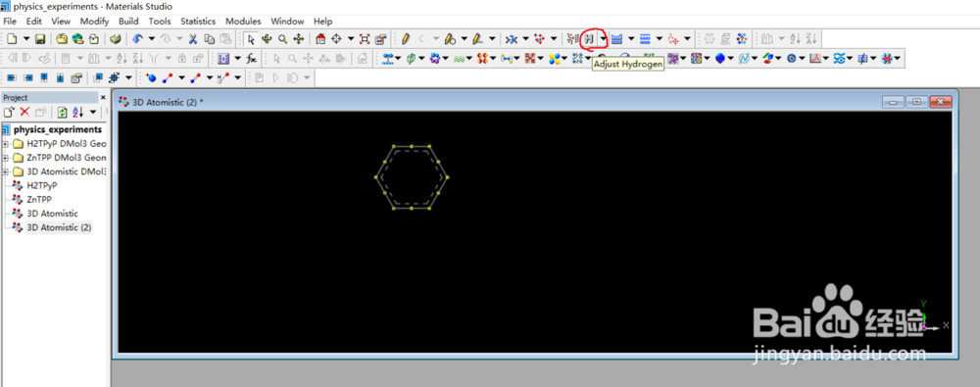Click the A-Z sort icon in Project panel
This screenshot has height=387, width=980.
78,112
